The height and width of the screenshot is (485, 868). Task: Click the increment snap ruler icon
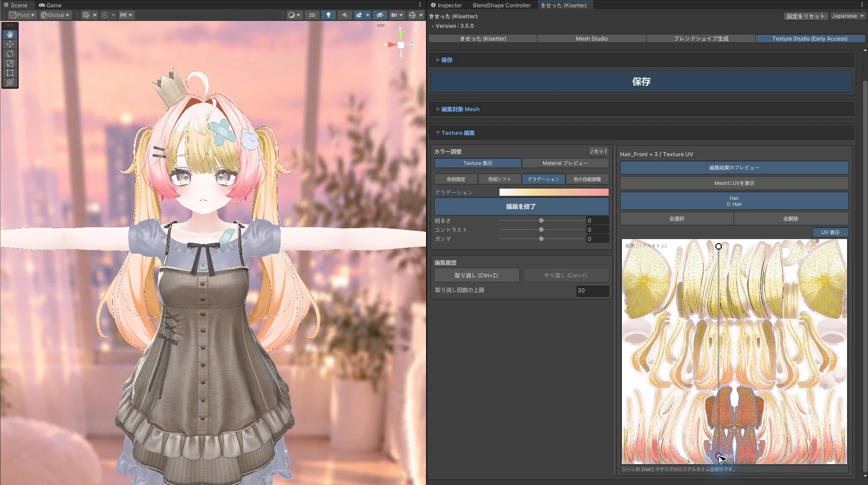click(x=123, y=15)
